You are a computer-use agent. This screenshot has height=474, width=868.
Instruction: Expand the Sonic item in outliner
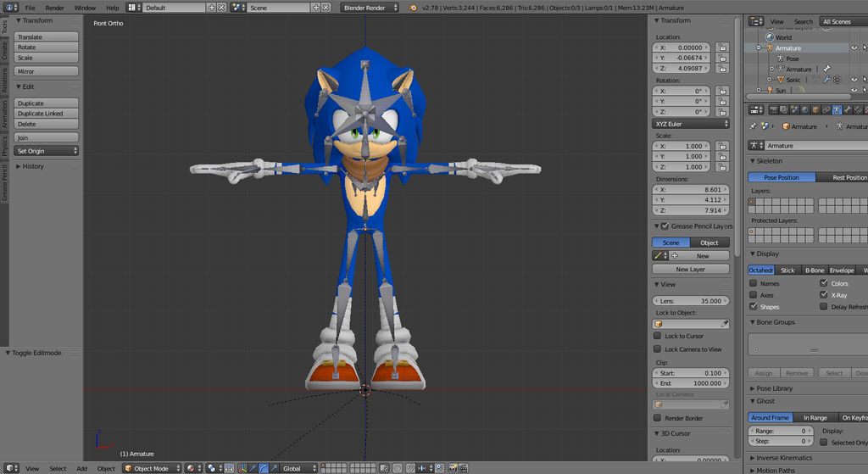coord(770,80)
